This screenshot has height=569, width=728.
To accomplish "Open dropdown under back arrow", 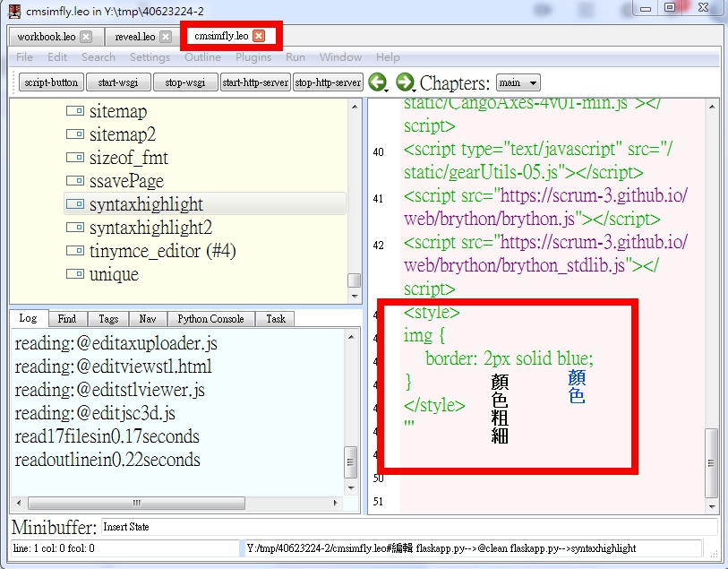I will click(x=385, y=91).
